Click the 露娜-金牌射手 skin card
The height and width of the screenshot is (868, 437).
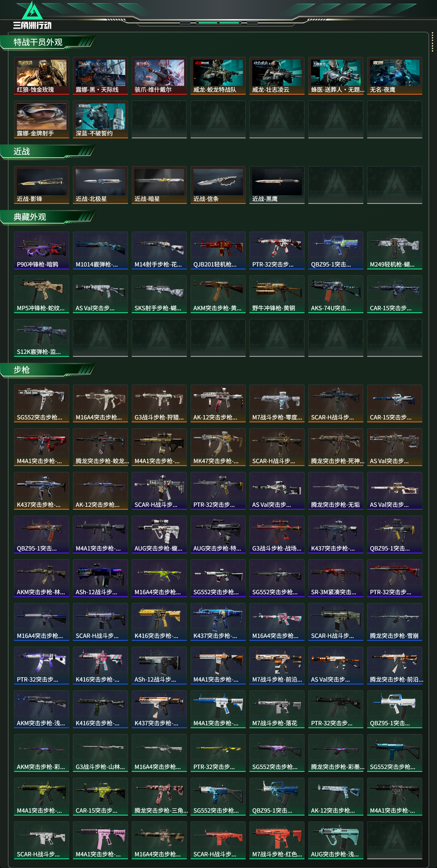pos(41,119)
